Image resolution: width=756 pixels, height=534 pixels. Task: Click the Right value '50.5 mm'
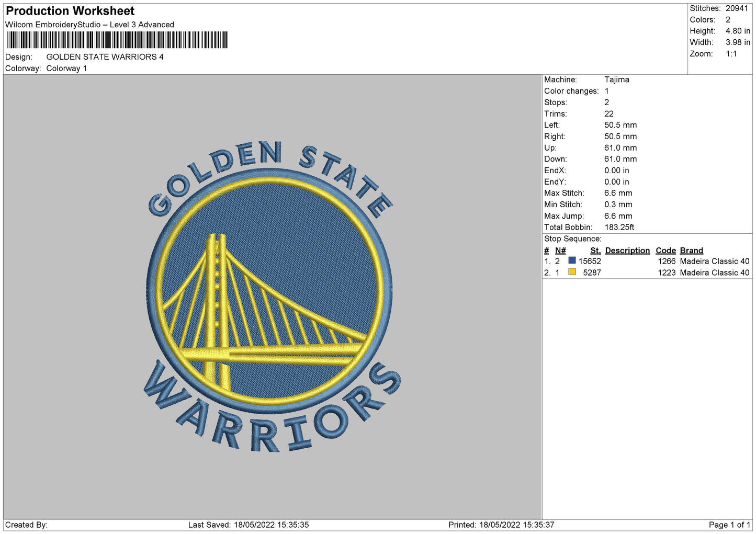(x=620, y=137)
